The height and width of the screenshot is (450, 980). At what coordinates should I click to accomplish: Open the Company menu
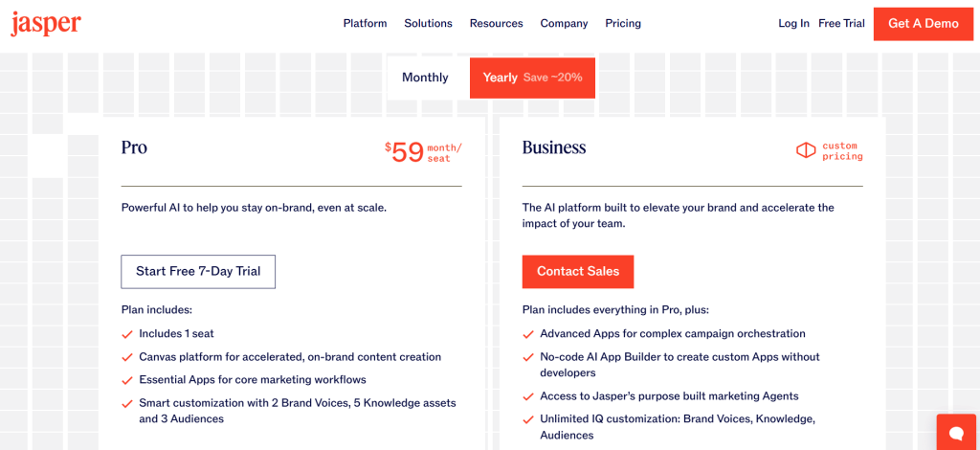pos(564,24)
